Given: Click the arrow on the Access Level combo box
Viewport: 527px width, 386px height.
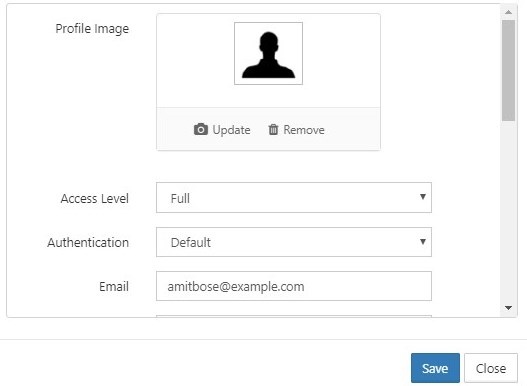Looking at the screenshot, I should [423, 197].
